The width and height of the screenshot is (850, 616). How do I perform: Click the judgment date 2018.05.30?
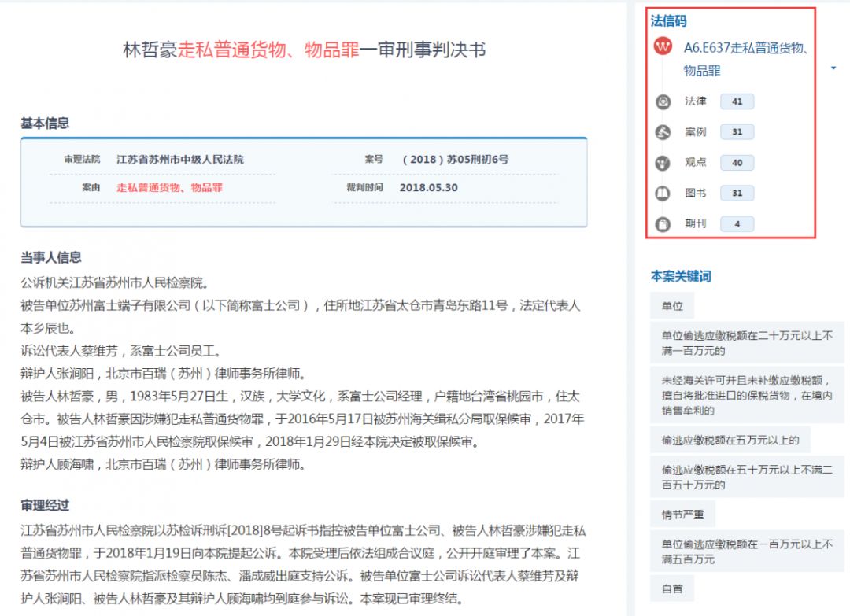point(429,187)
